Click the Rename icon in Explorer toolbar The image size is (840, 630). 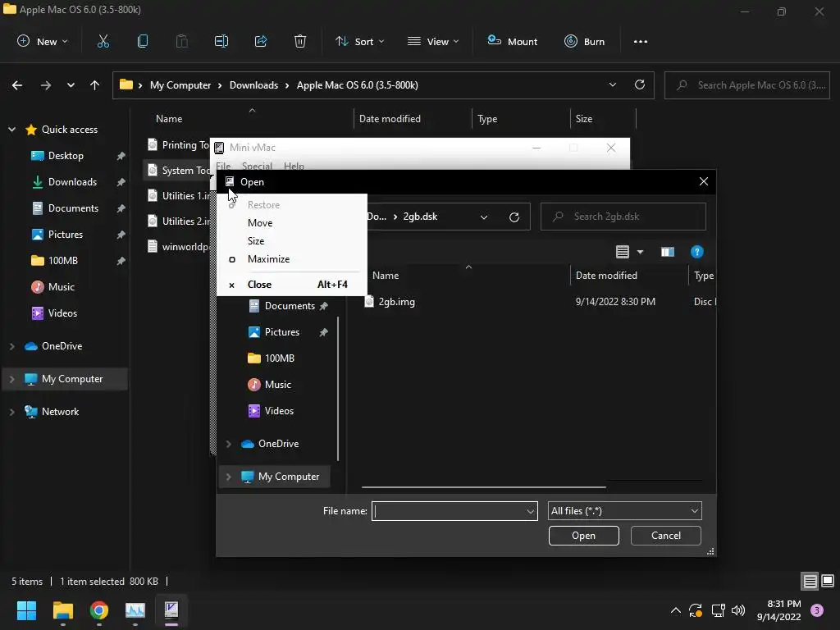[x=221, y=41]
